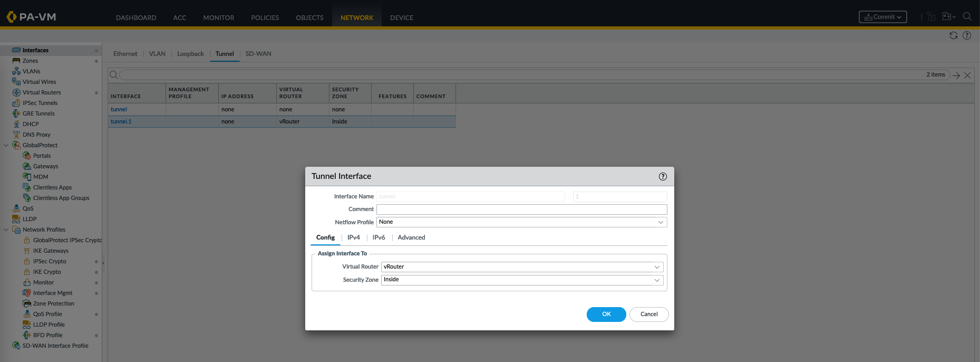Cancel the Tunnel Interface dialog
980x362 pixels.
[649, 314]
